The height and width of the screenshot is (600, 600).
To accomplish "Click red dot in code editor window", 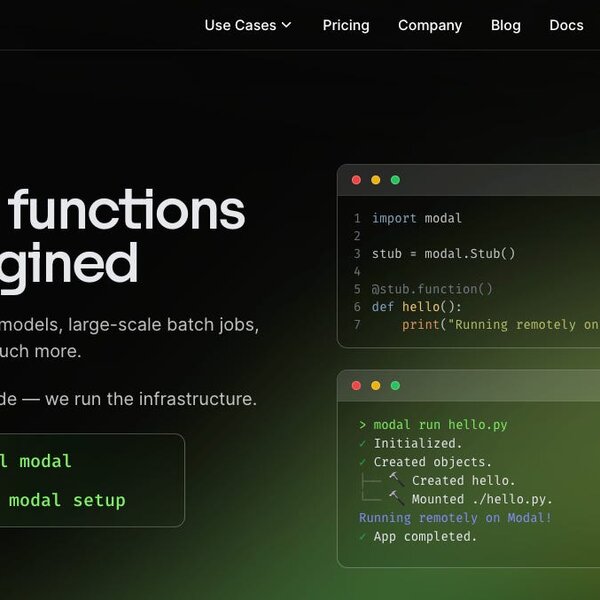I will click(x=356, y=180).
